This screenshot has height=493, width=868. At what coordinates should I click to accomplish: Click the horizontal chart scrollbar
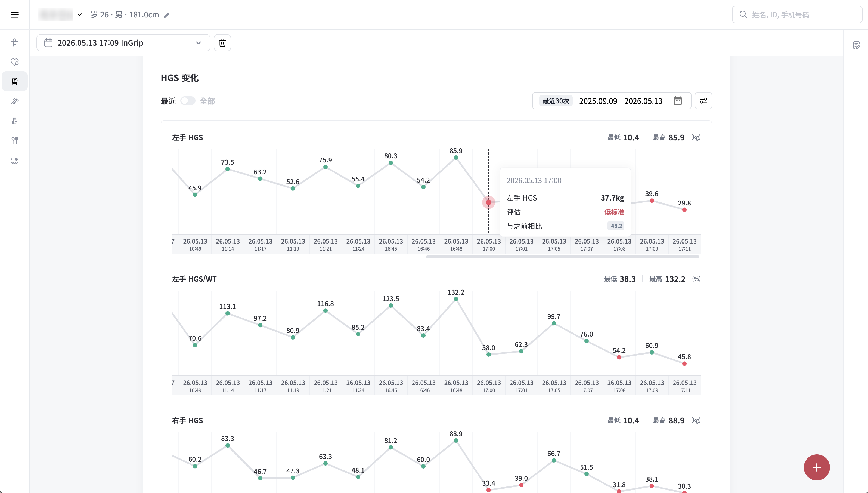562,257
